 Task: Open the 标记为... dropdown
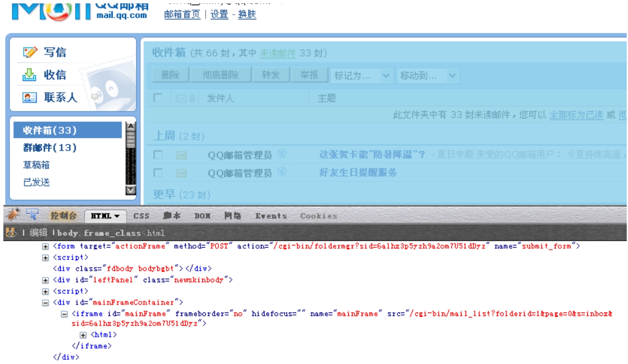coord(362,75)
